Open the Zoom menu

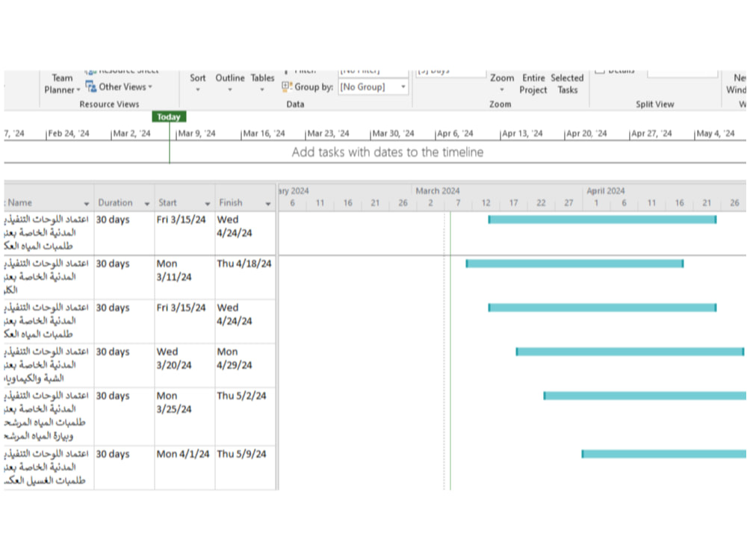(x=502, y=83)
